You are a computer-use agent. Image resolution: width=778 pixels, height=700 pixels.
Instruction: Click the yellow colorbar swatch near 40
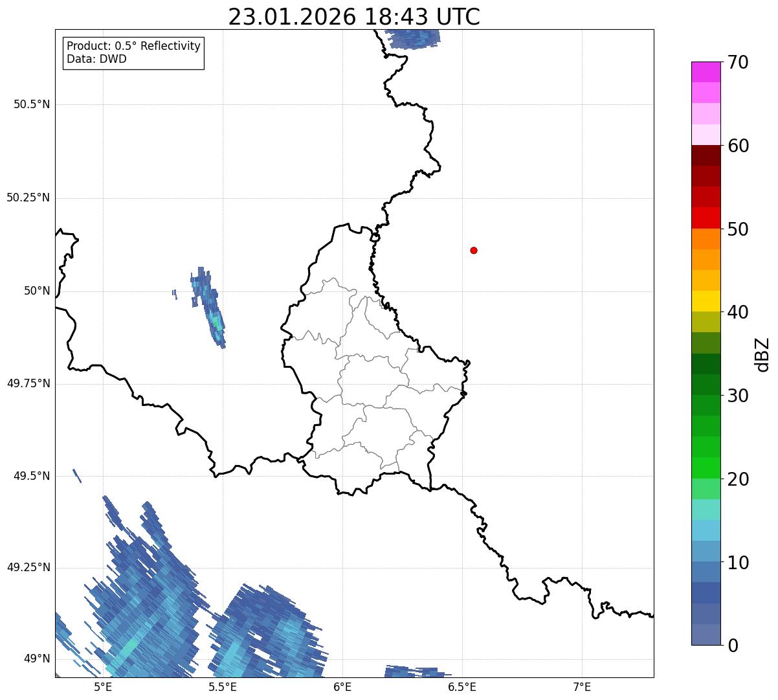(x=706, y=301)
